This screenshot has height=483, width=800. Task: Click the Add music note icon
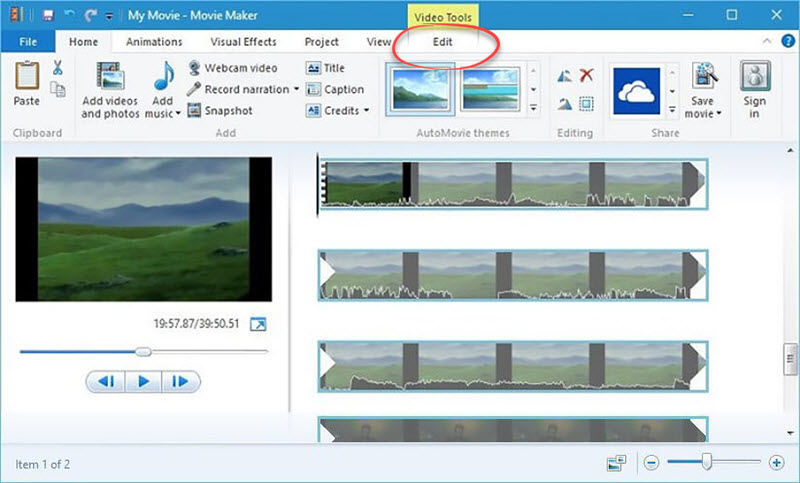(164, 77)
